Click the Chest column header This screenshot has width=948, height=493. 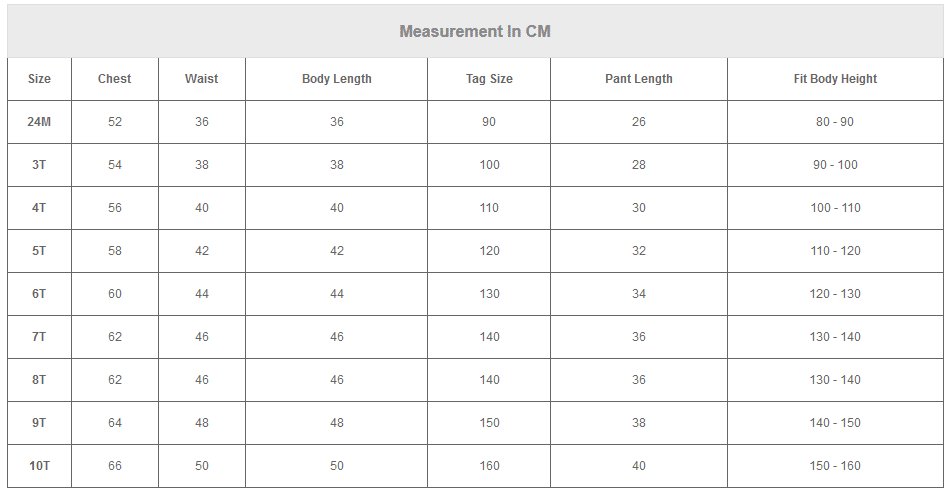click(x=114, y=79)
